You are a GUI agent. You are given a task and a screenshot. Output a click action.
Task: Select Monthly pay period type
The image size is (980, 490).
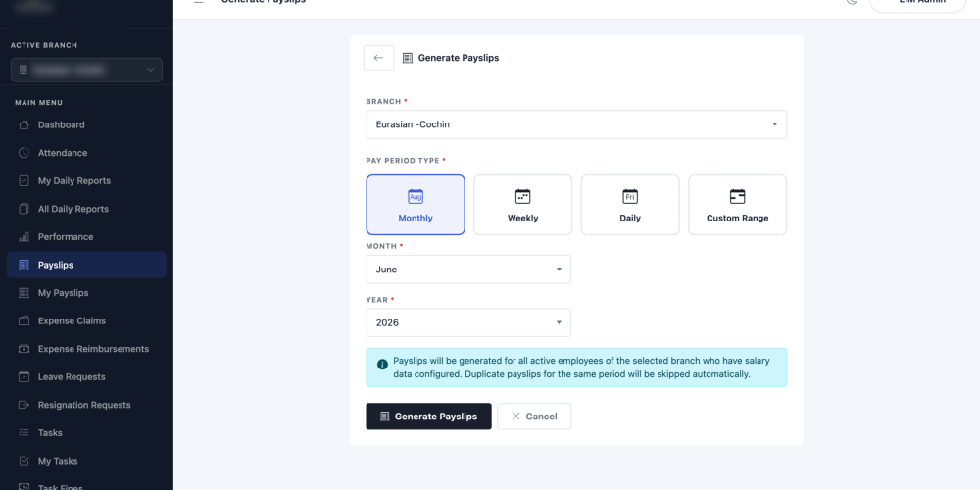click(416, 205)
